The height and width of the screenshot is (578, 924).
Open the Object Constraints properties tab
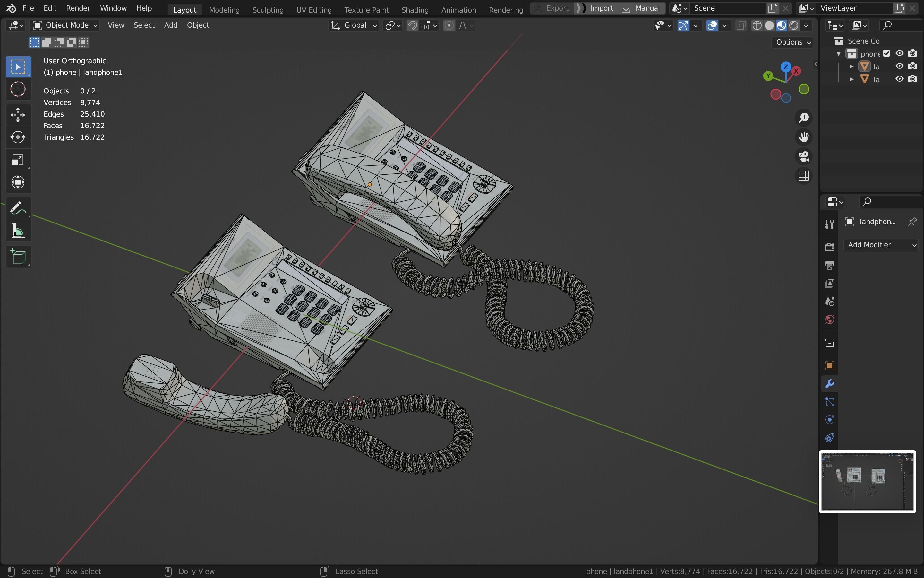(x=829, y=438)
